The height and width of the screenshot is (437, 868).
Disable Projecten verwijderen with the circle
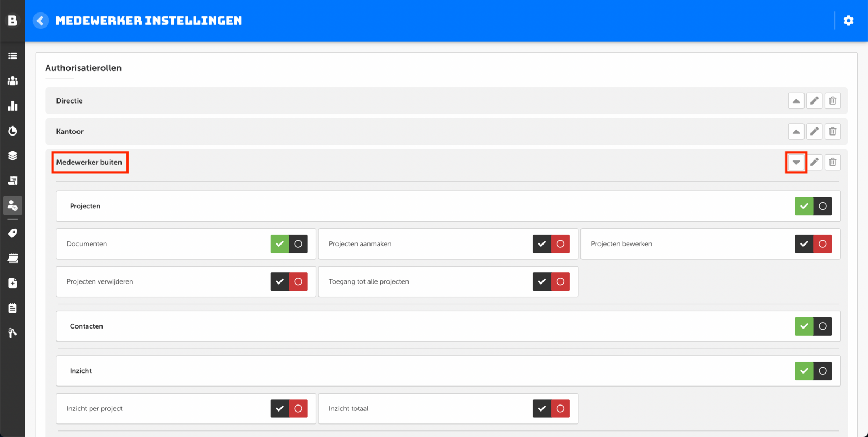click(x=298, y=281)
